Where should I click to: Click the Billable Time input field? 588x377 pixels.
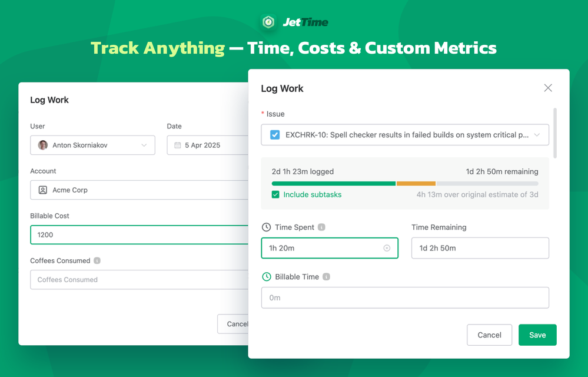click(405, 297)
